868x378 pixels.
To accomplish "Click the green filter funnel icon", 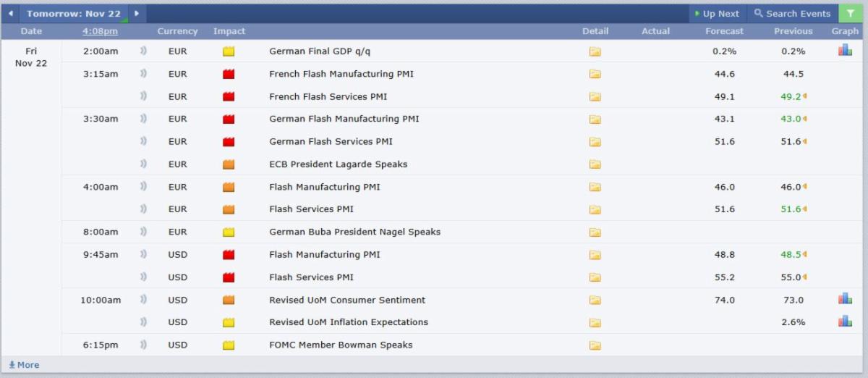I will 850,13.
